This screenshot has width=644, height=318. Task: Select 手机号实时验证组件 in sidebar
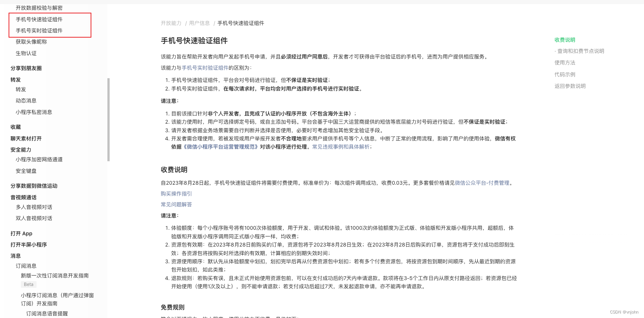pos(39,31)
